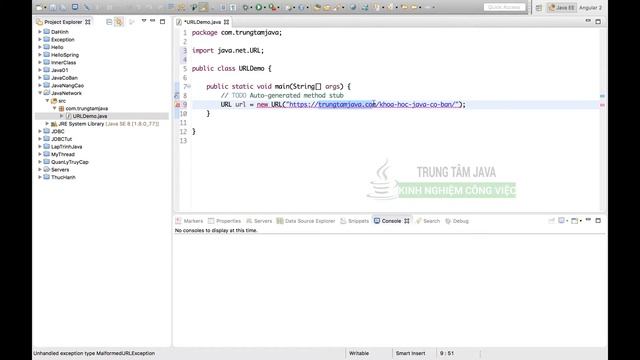Select the JDBC project
The image size is (640, 360).
pyautogui.click(x=57, y=131)
